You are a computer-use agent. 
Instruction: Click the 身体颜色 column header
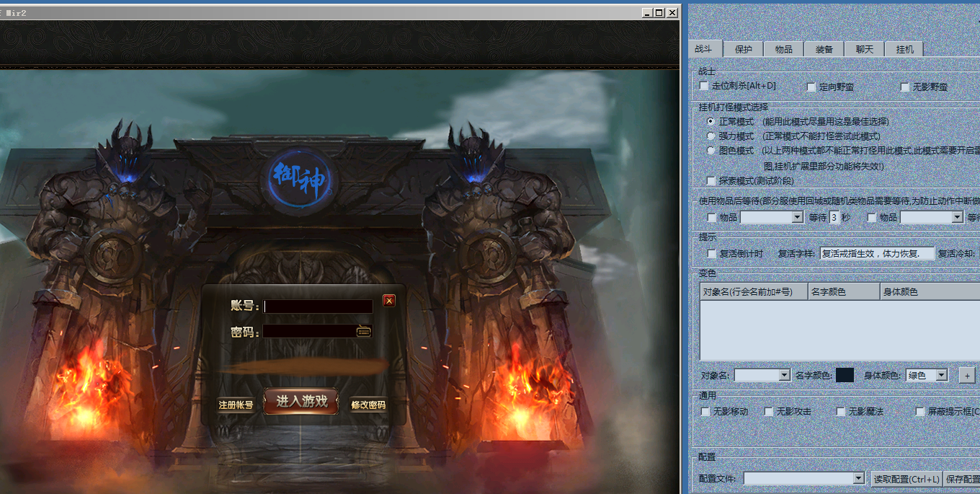tap(930, 291)
